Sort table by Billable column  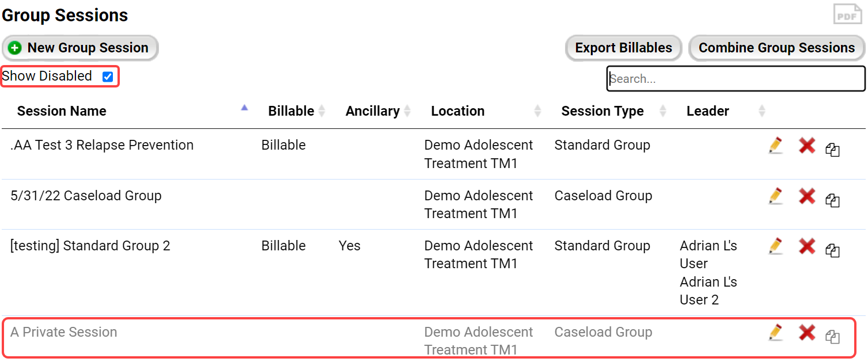click(291, 111)
